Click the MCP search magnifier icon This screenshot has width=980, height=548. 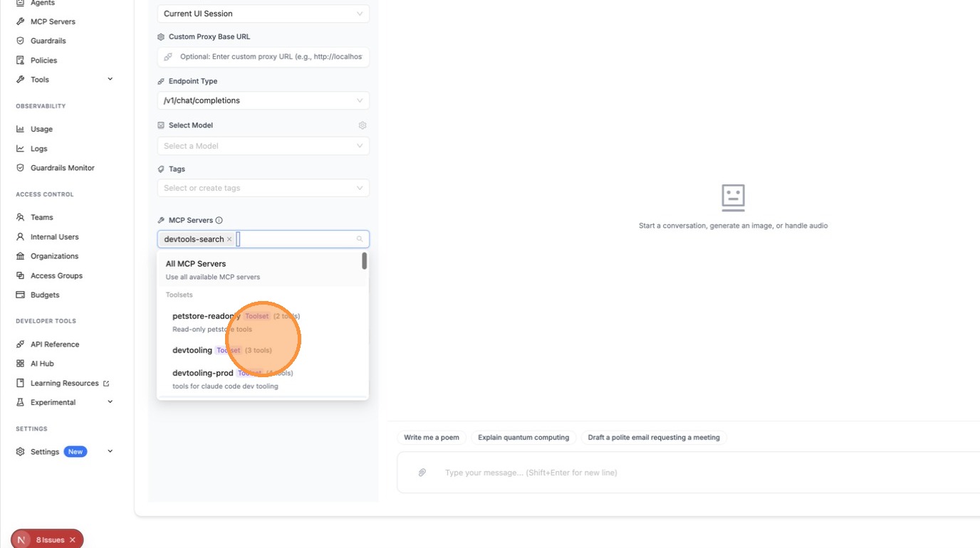coord(360,239)
